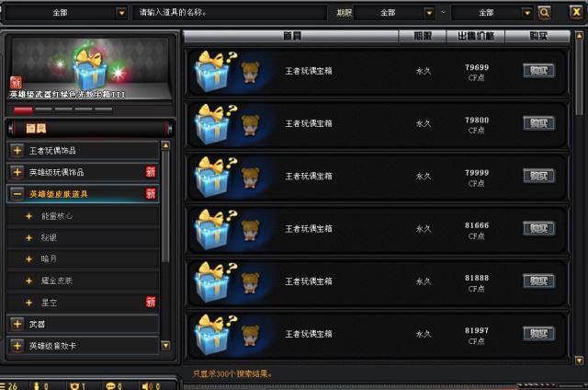588x390 pixels.
Task: Buy the 79699 CF点 王者玩偶宝箱
Action: pyautogui.click(x=539, y=71)
